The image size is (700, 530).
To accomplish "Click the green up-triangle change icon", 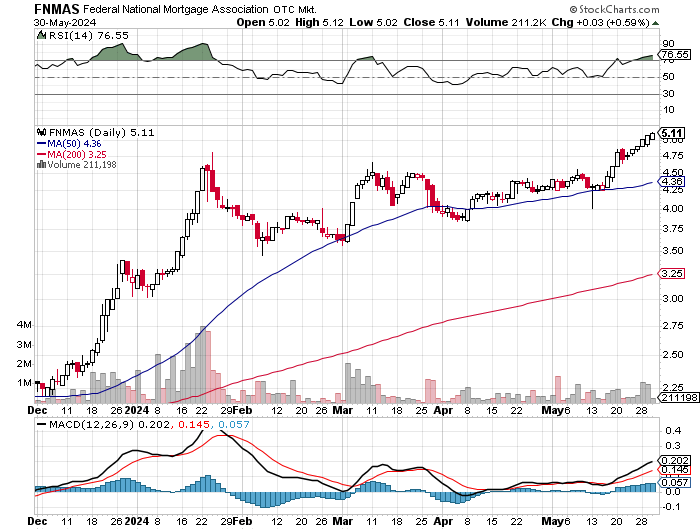I will (655, 23).
